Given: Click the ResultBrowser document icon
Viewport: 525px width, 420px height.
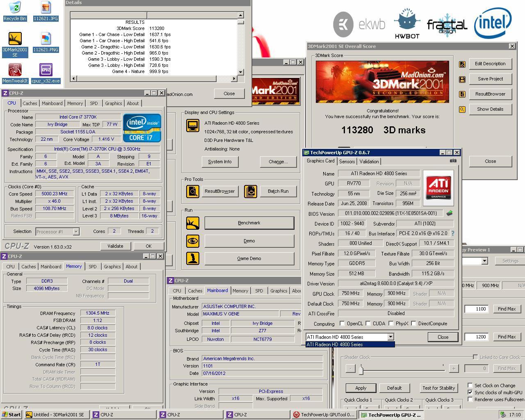Looking at the screenshot, I should 462,94.
